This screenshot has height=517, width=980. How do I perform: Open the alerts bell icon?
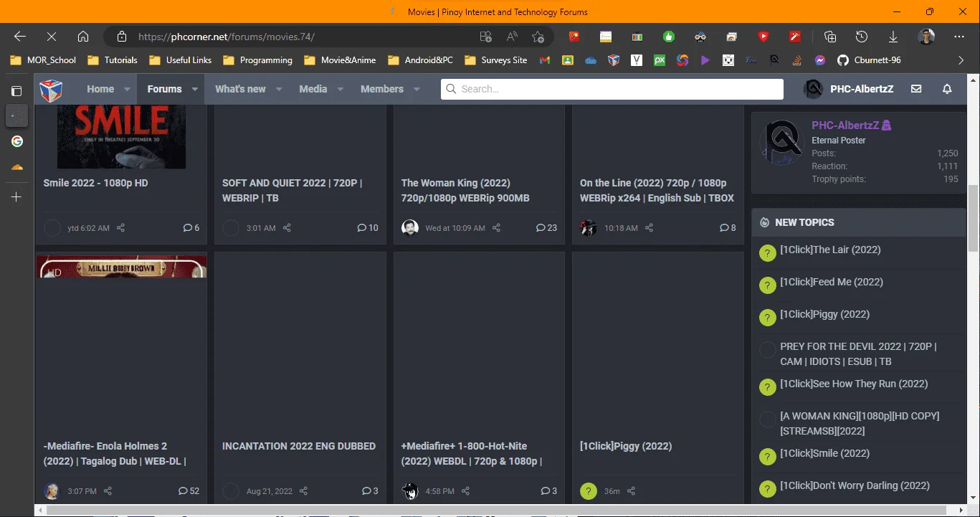click(947, 89)
